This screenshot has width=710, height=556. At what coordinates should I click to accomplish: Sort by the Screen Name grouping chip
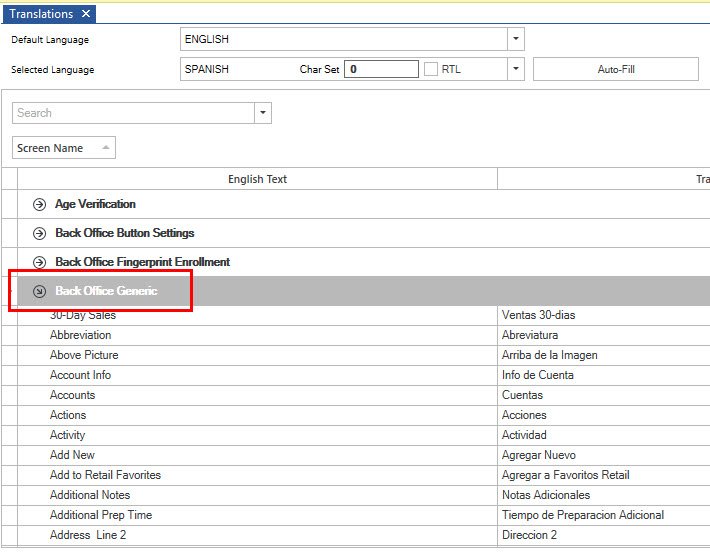coord(63,148)
